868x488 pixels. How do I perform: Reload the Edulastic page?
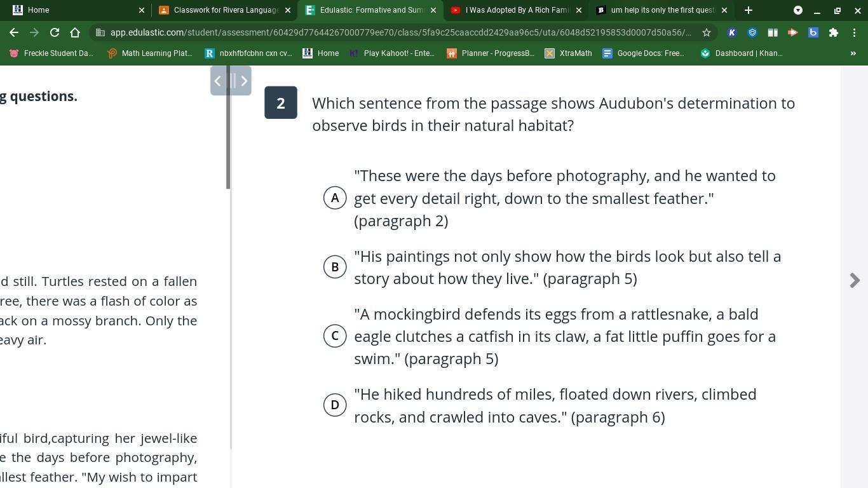(55, 32)
